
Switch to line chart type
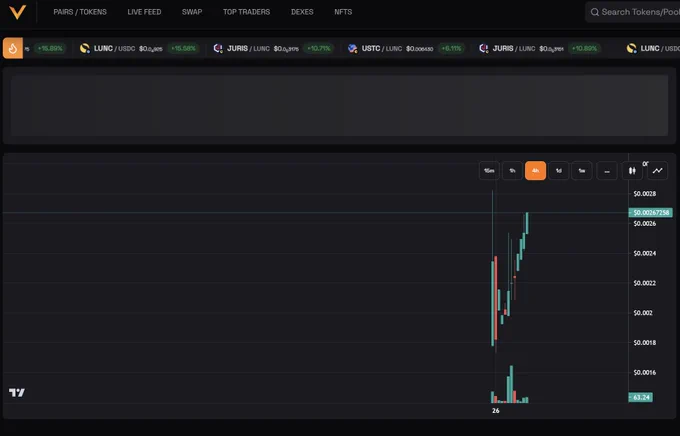657,170
